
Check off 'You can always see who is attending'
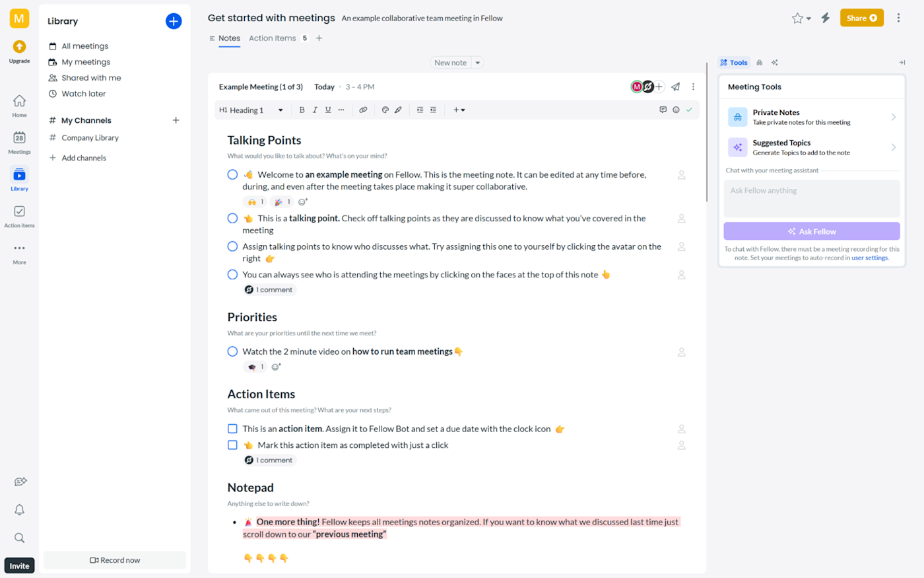(232, 275)
